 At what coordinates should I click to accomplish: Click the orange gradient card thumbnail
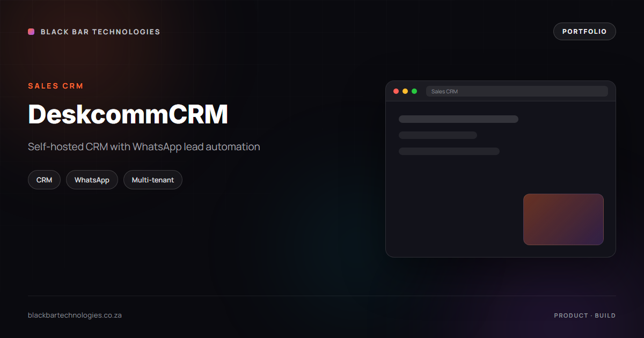tap(563, 219)
